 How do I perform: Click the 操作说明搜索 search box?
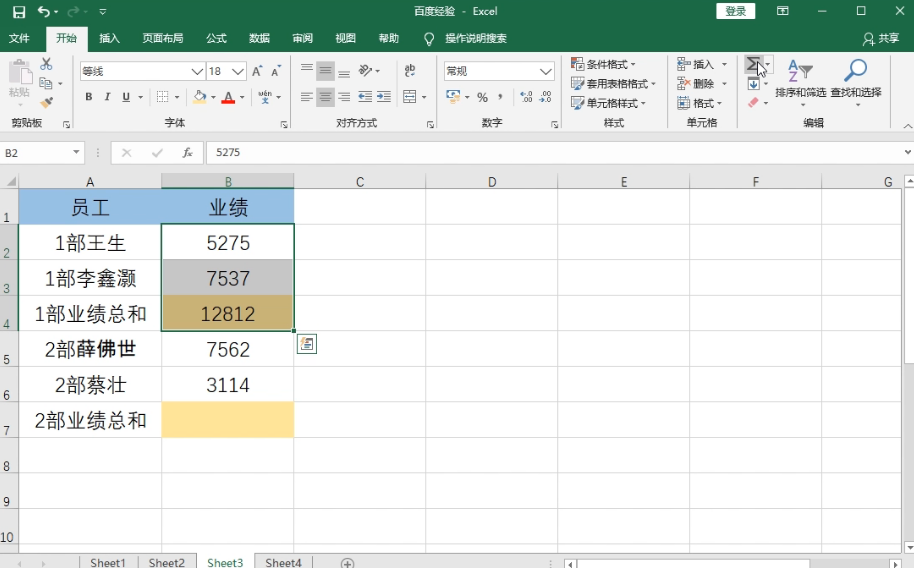[476, 38]
